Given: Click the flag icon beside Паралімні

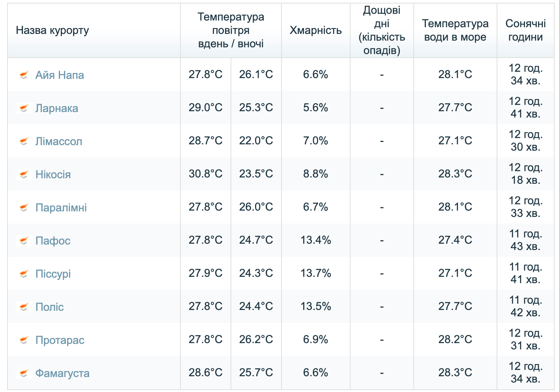Looking at the screenshot, I should 24,207.
